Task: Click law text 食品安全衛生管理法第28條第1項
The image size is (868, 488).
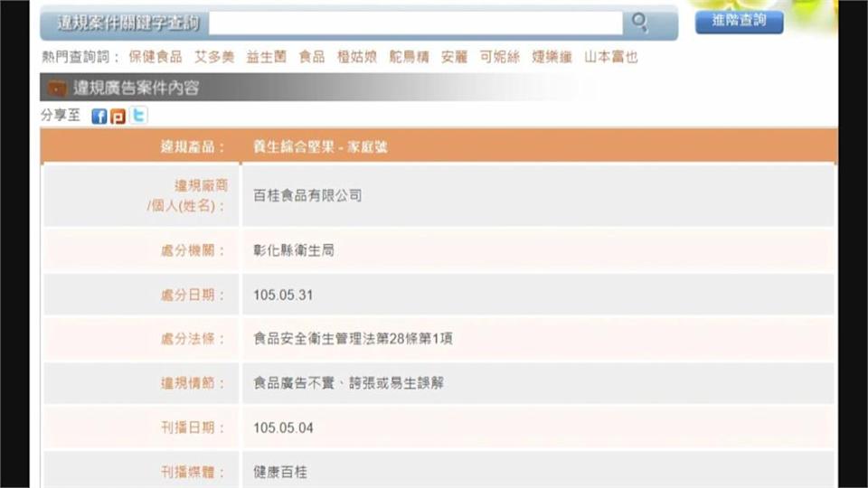Action: coord(354,339)
